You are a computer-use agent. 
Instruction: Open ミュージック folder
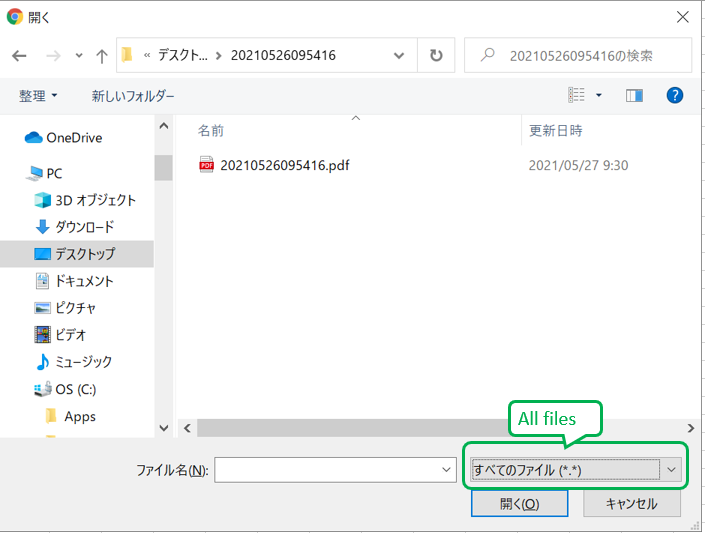click(x=74, y=362)
